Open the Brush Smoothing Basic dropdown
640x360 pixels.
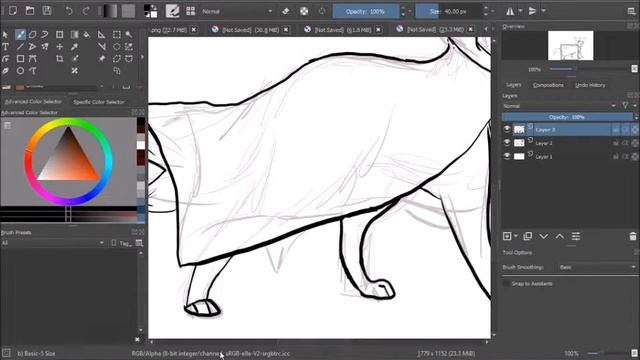pyautogui.click(x=597, y=267)
